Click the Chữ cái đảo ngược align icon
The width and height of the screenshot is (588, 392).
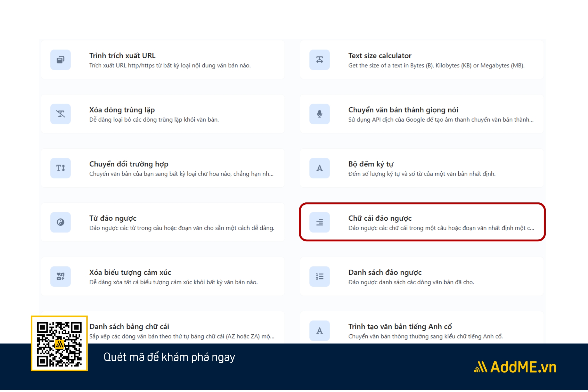319,222
